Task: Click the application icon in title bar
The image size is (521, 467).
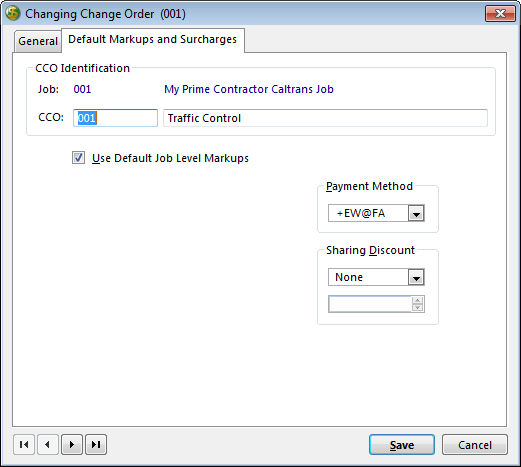Action: point(13,14)
